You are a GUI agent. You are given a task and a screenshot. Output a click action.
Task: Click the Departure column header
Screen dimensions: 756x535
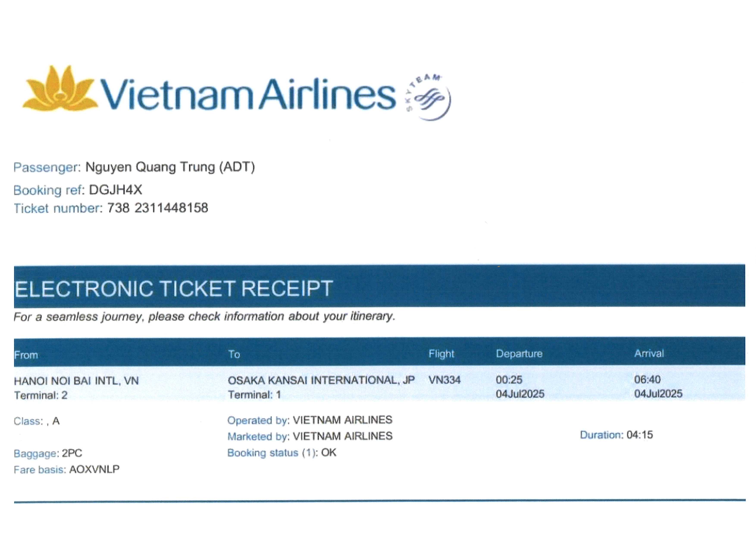pos(519,354)
